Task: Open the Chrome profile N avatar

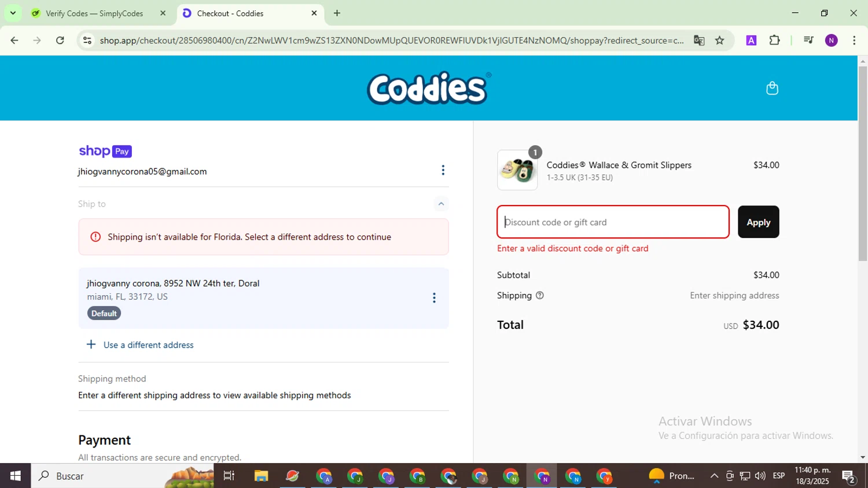Action: tap(832, 41)
